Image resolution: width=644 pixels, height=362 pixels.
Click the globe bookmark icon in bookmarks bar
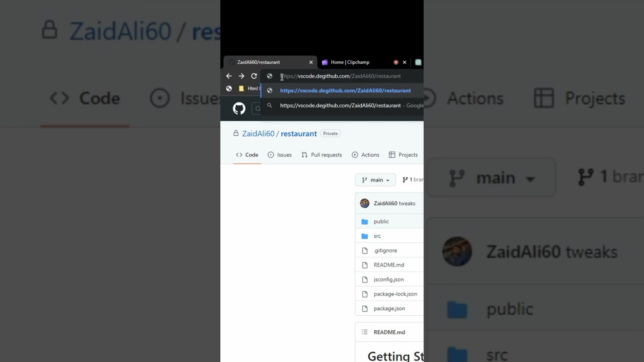229,88
